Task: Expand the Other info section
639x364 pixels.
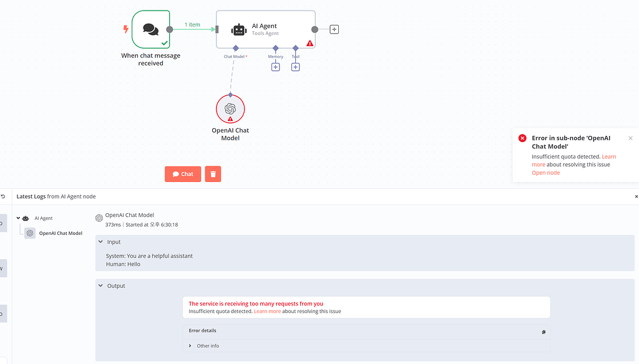Action: point(190,345)
